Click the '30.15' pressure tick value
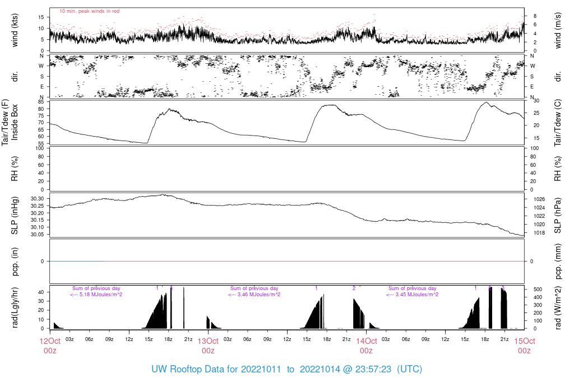This screenshot has width=574, height=392. pos(38,220)
